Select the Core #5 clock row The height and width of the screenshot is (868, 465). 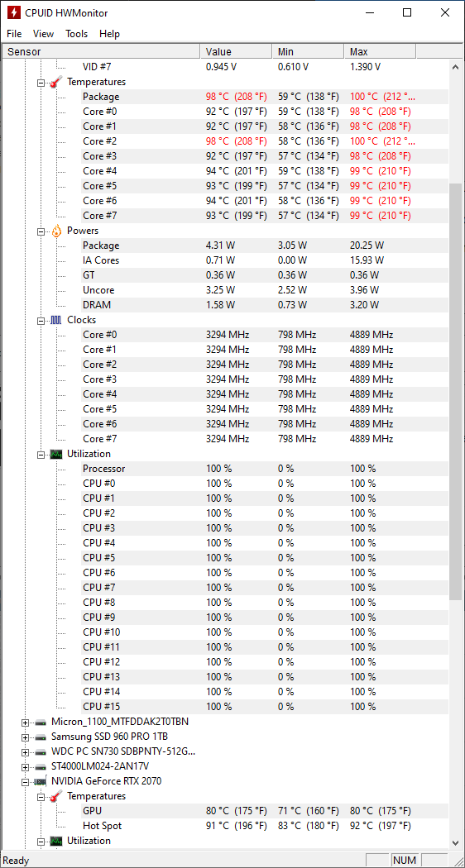point(265,409)
